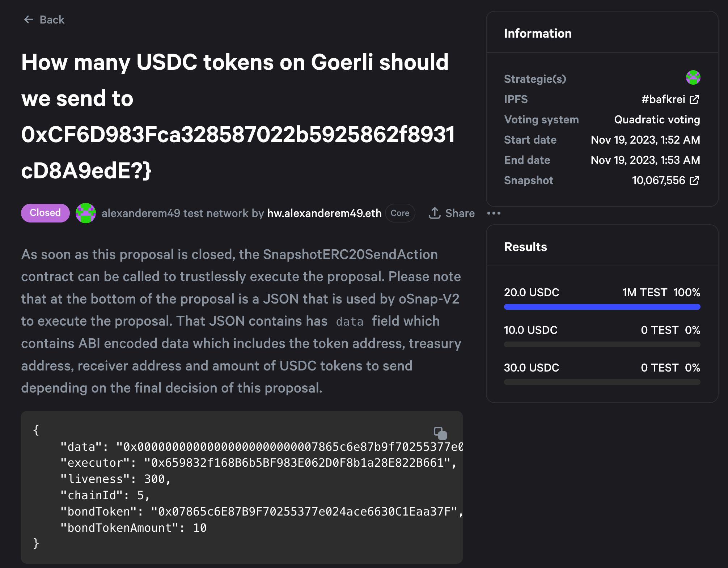The width and height of the screenshot is (728, 568).
Task: Click the inline data code word in description
Action: [x=350, y=322]
